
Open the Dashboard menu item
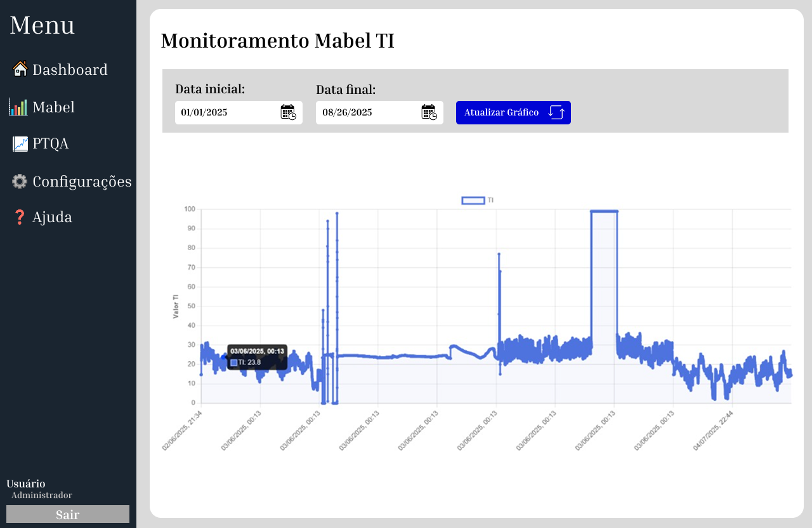click(x=70, y=70)
